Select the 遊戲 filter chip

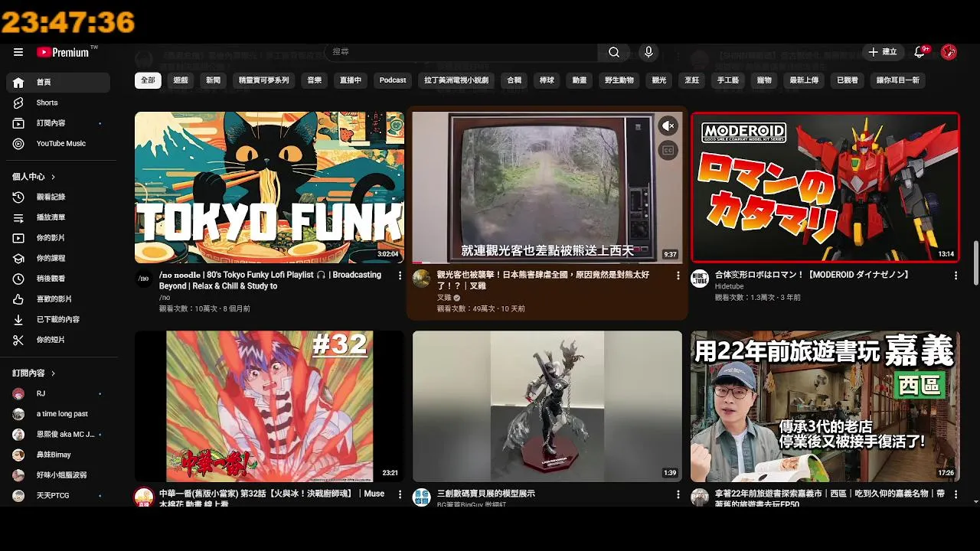coord(181,80)
